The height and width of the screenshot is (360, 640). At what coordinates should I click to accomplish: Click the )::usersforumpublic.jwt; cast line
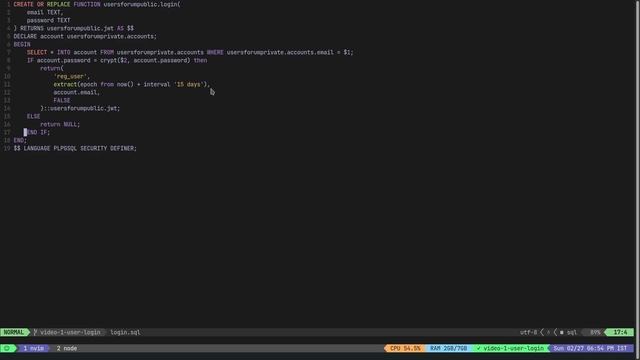click(x=80, y=108)
